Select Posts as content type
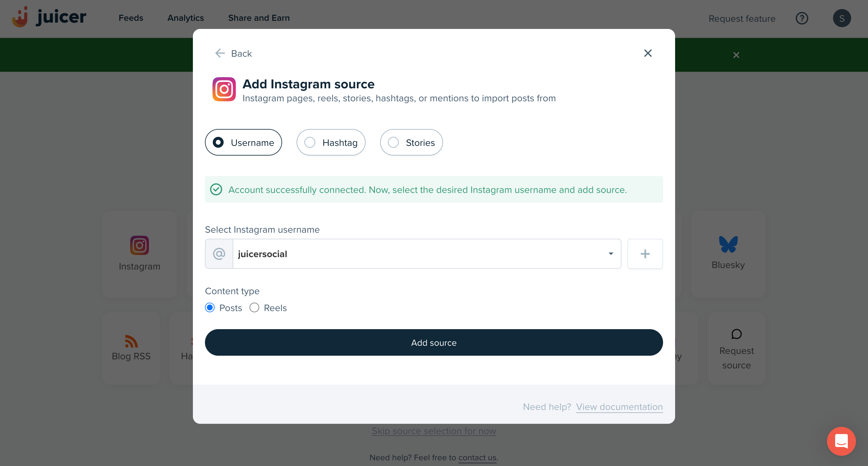Image resolution: width=868 pixels, height=466 pixels. (210, 308)
